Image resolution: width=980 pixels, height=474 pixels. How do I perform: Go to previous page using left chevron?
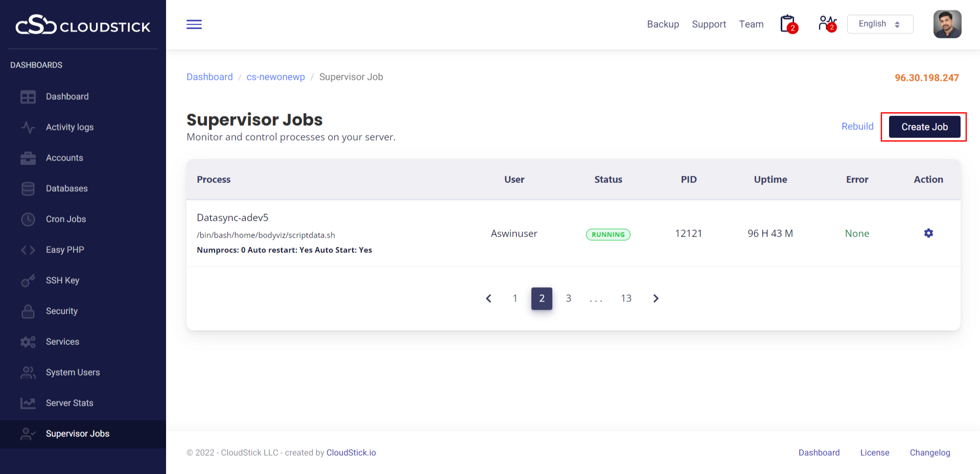click(488, 298)
